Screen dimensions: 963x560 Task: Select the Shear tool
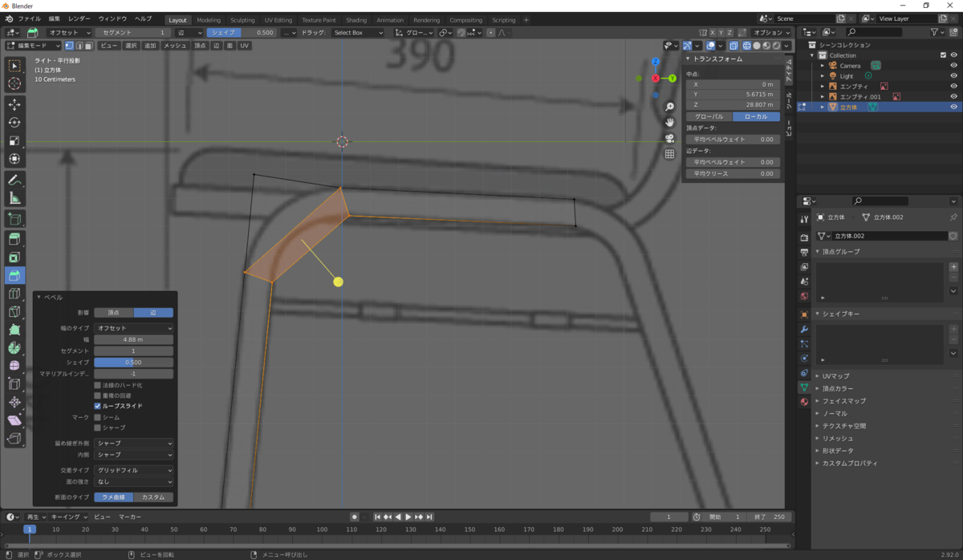click(x=14, y=420)
